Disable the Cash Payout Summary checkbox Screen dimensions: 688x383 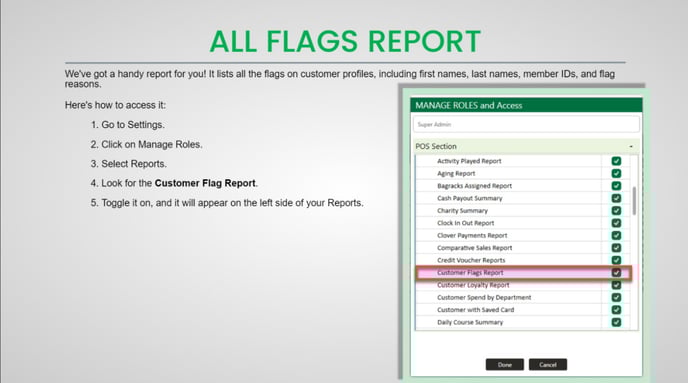(x=616, y=198)
